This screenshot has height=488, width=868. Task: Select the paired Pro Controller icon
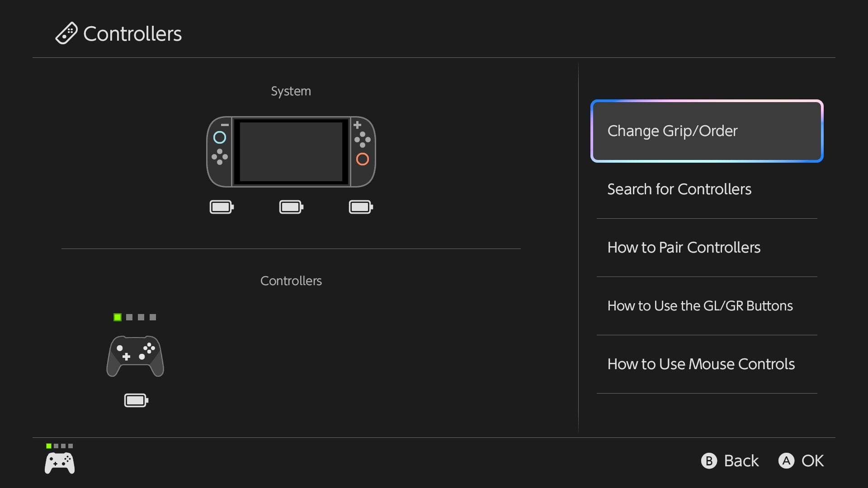point(135,356)
